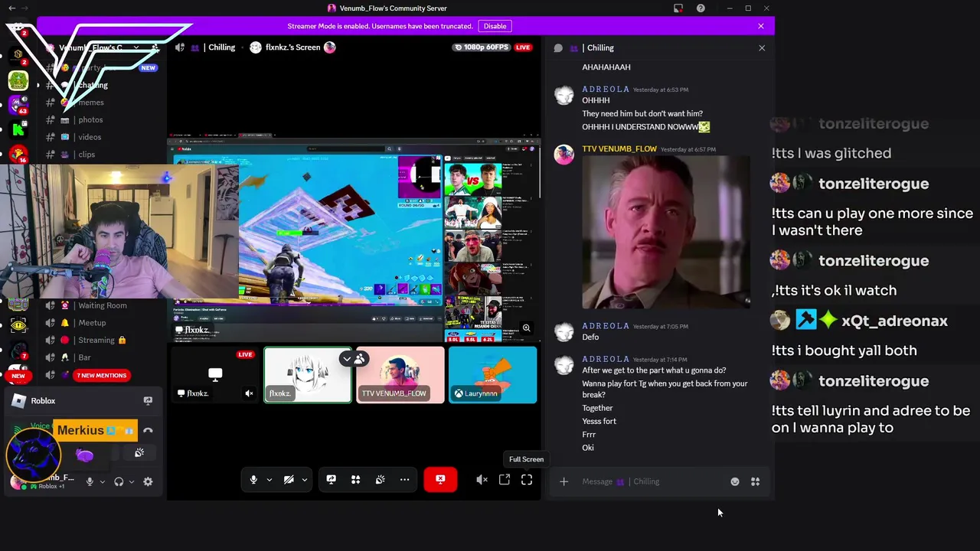Jump to 7 NEW MENTIONS
The image size is (980, 551).
(x=101, y=376)
